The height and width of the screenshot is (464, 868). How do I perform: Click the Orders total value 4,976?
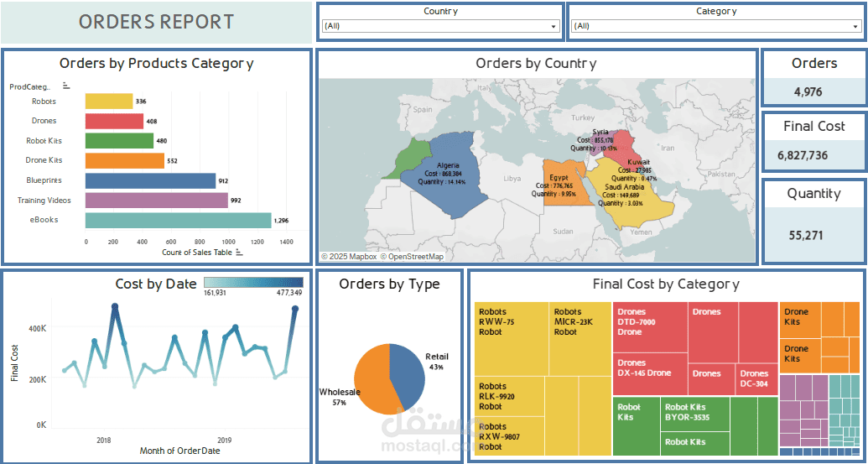(x=808, y=92)
